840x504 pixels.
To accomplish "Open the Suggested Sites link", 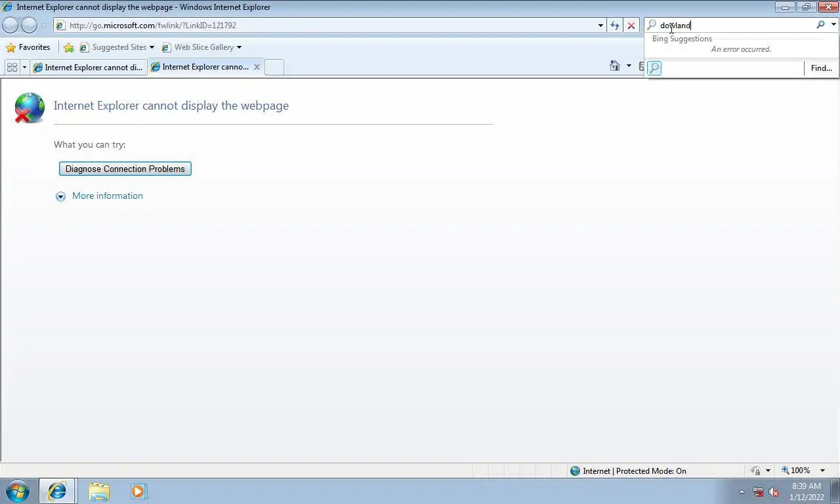I will [113, 47].
